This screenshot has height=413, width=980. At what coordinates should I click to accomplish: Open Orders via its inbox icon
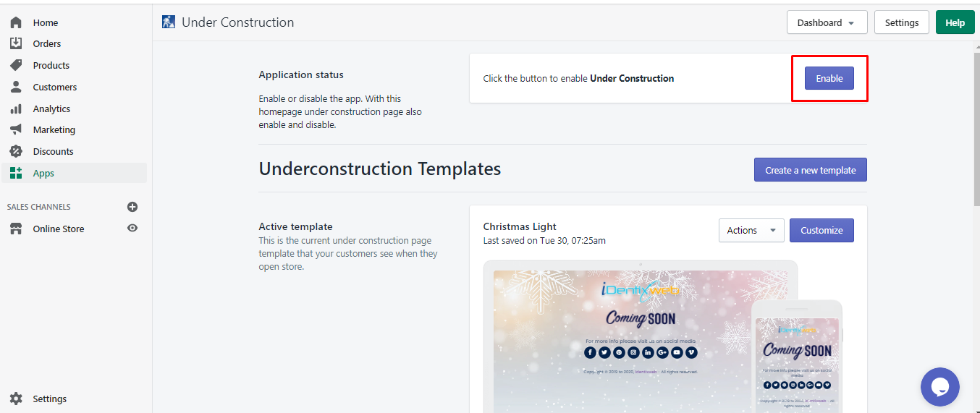[16, 43]
